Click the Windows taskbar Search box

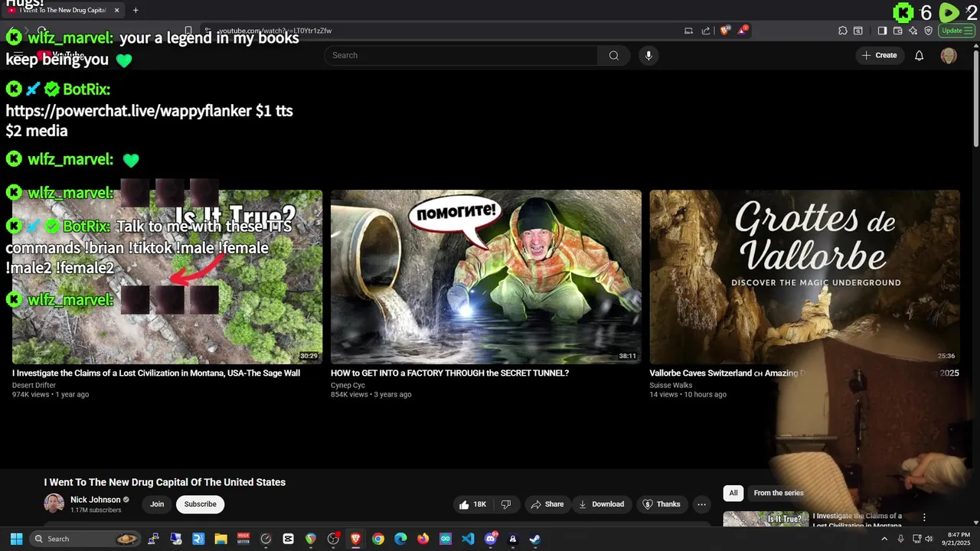(x=86, y=539)
